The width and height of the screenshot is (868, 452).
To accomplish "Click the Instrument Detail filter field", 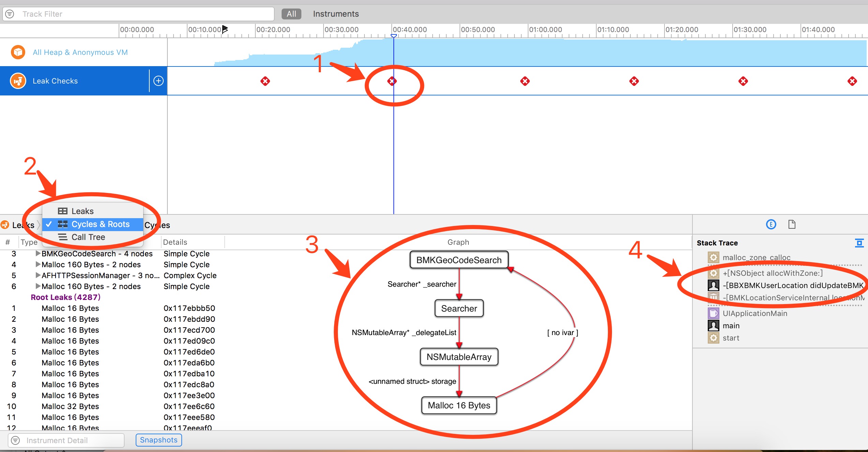I will click(66, 440).
